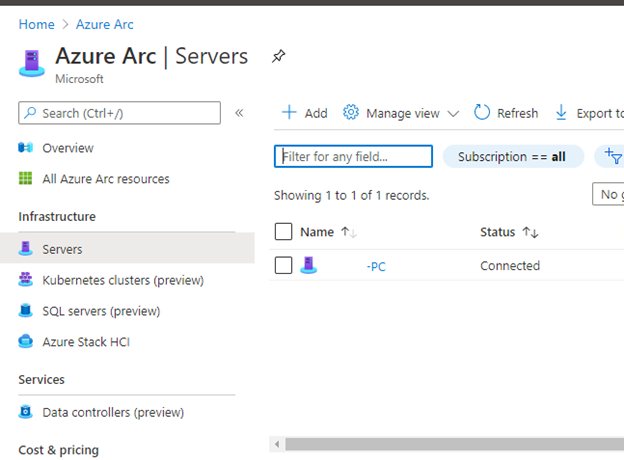Tick the select-all checkbox in Name header
624x460 pixels.
[x=283, y=232]
